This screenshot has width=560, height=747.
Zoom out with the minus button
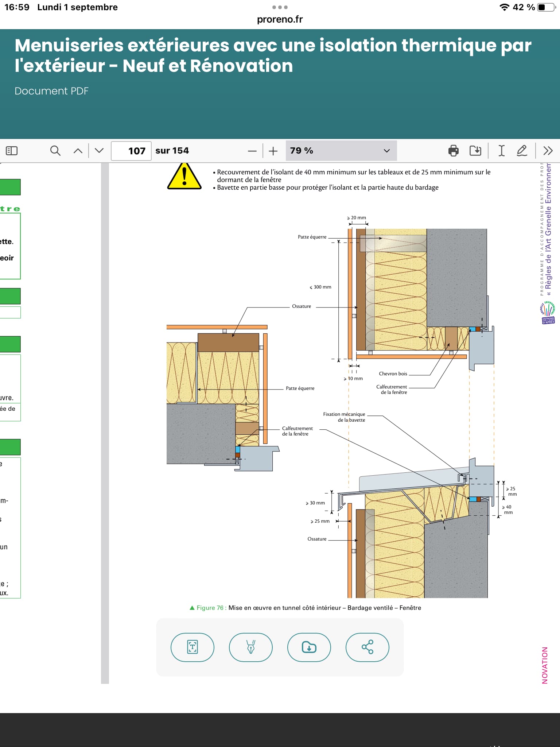click(252, 151)
